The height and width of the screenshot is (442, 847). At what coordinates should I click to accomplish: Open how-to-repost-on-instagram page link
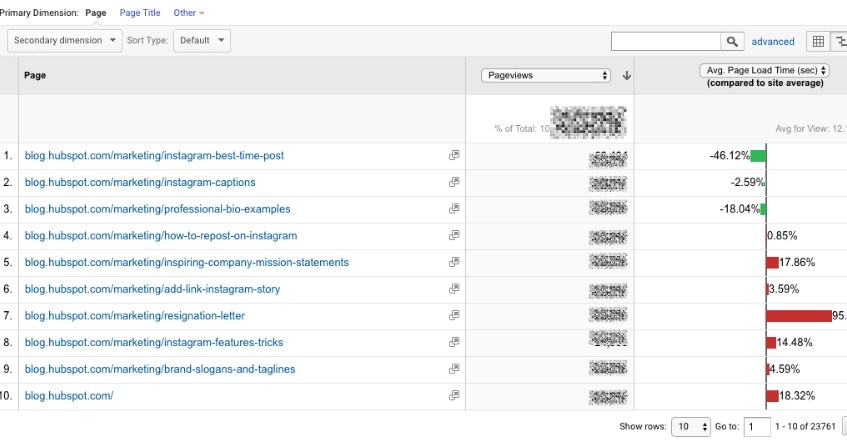(x=161, y=236)
